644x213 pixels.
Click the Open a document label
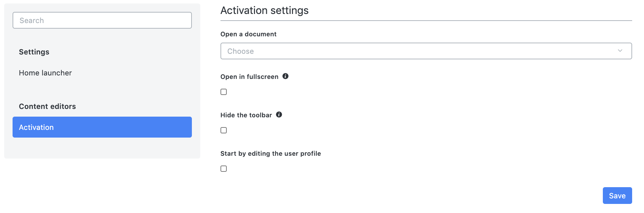click(248, 34)
